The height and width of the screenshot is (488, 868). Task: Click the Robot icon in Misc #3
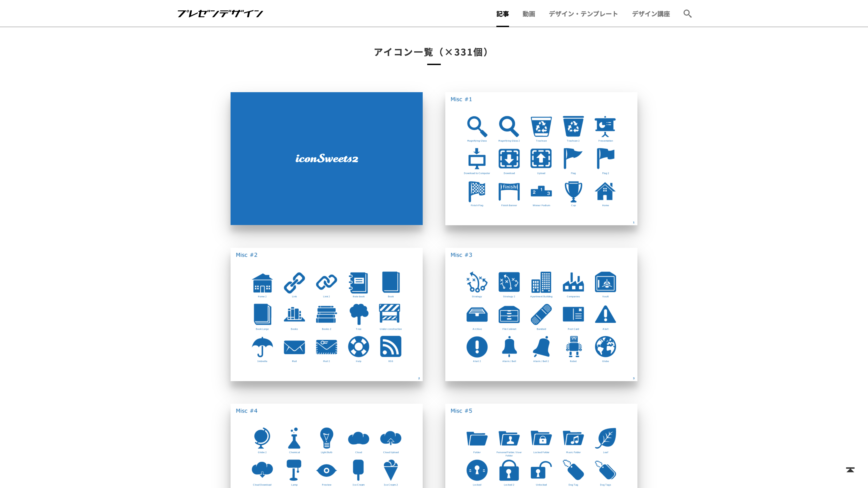[x=573, y=347]
